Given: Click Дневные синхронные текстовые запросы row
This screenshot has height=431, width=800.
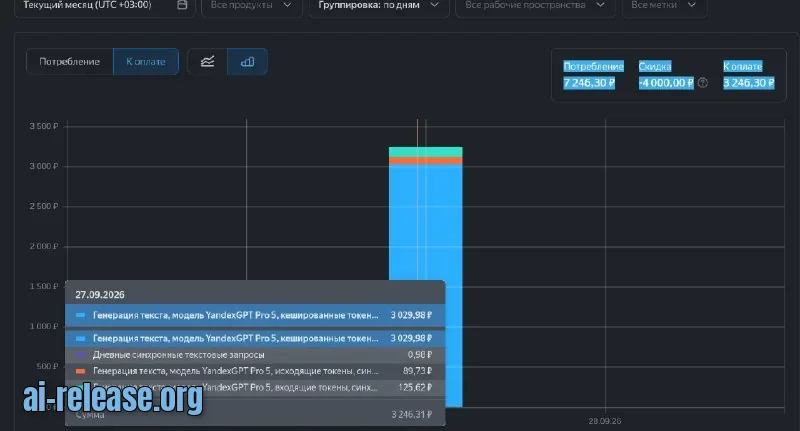Looking at the screenshot, I should point(255,354).
